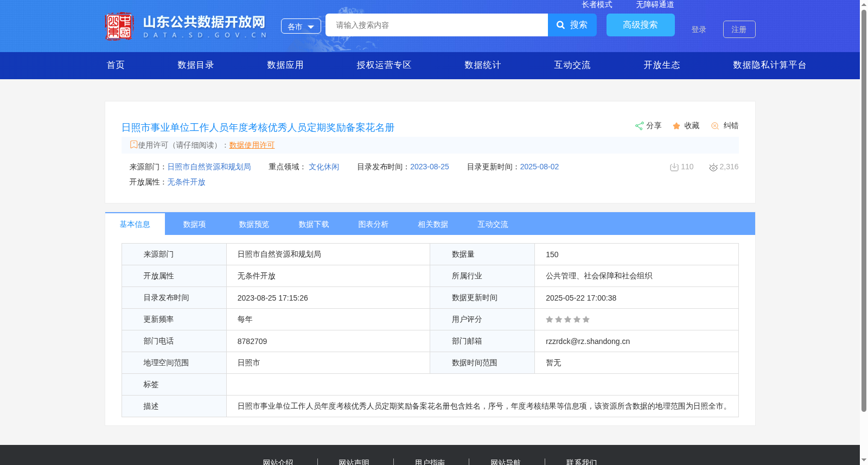The width and height of the screenshot is (868, 465).
Task: Open 数据应用 navigation item
Action: pos(285,65)
